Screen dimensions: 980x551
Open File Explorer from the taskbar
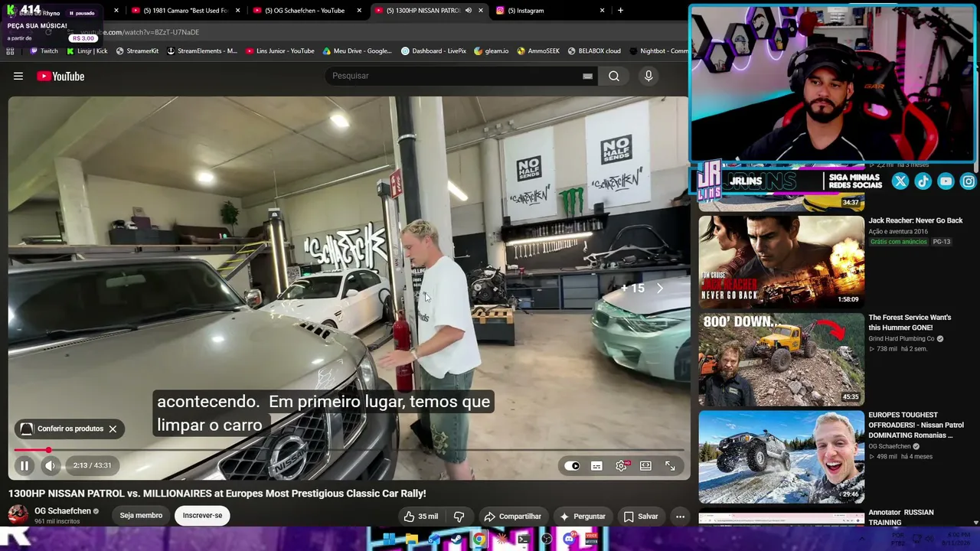pos(411,540)
